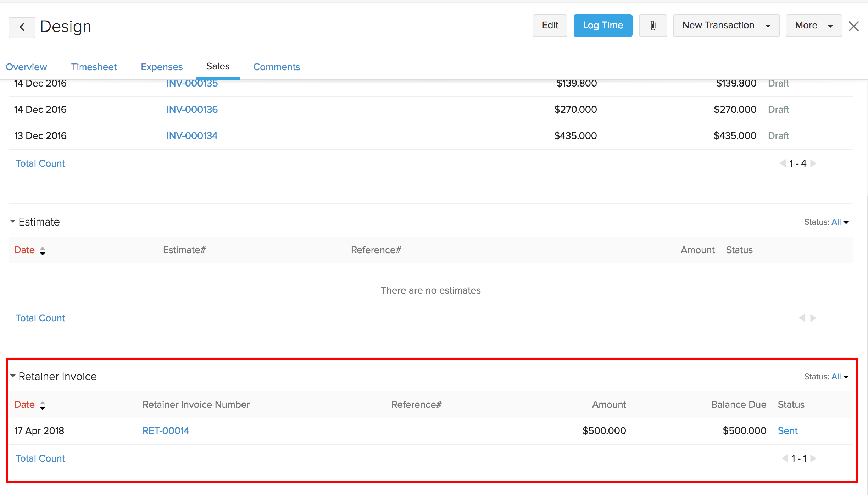
Task: Open invoice INV-000136
Action: [x=192, y=110]
